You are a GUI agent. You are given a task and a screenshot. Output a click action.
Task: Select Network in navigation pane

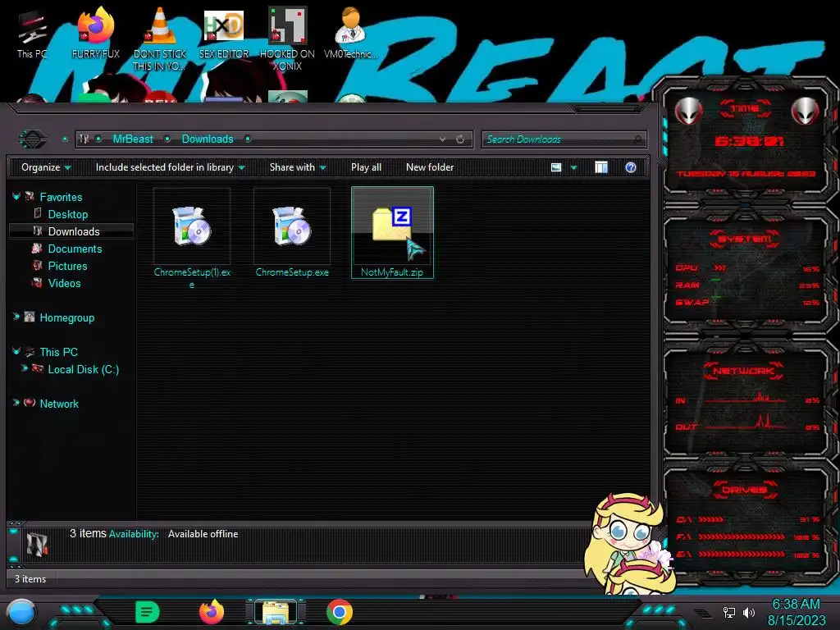pyautogui.click(x=59, y=404)
